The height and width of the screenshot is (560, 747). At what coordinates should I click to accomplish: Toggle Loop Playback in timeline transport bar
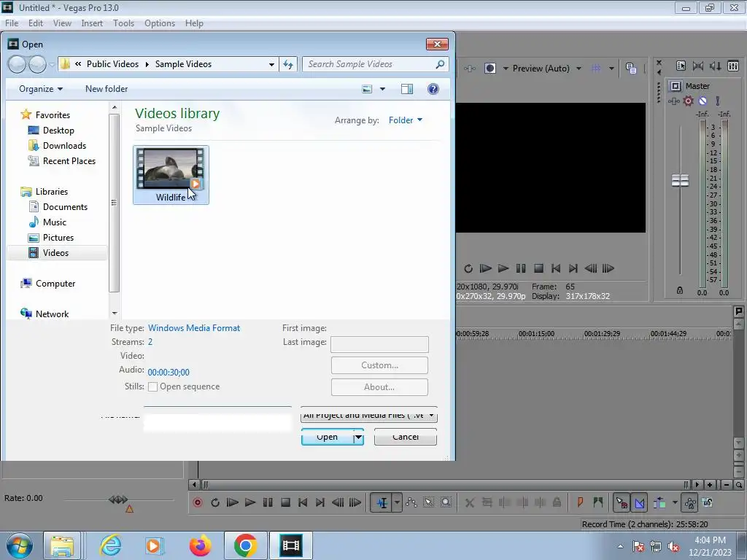215,502
